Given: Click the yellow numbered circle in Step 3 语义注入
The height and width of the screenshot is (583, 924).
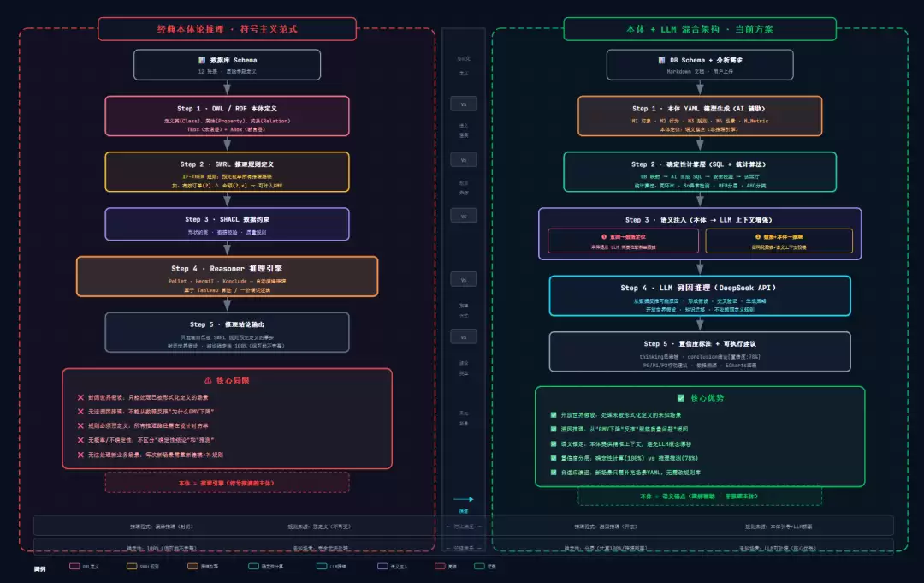Looking at the screenshot, I should click(758, 236).
